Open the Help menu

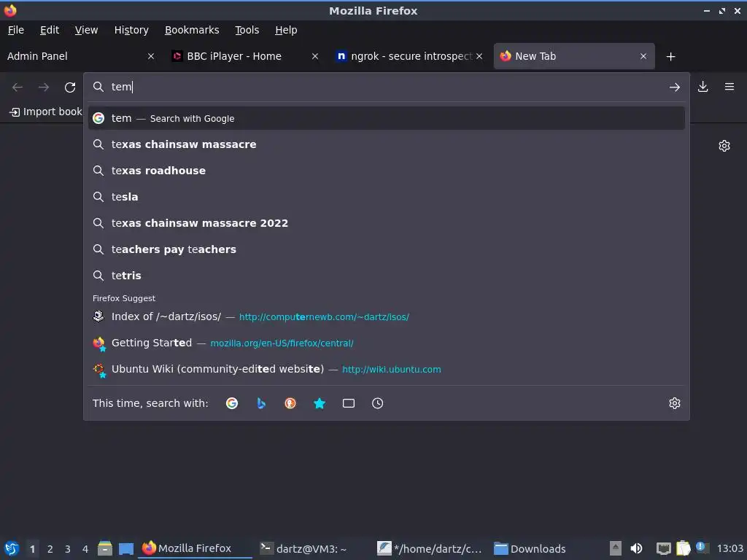click(286, 30)
